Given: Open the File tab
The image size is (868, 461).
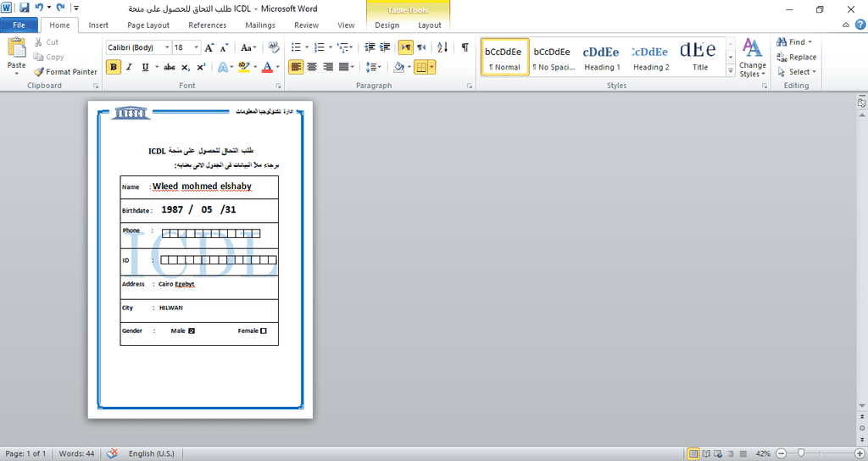Looking at the screenshot, I should coord(19,25).
